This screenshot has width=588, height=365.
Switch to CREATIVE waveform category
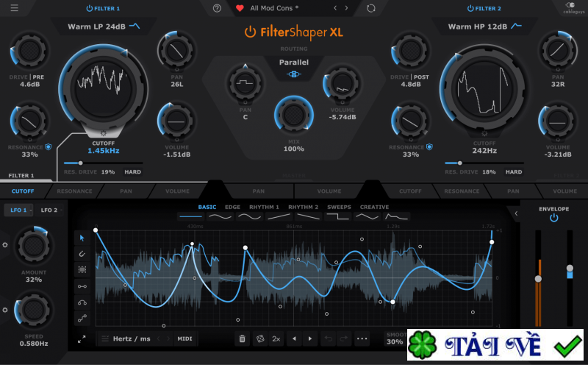[x=374, y=207]
